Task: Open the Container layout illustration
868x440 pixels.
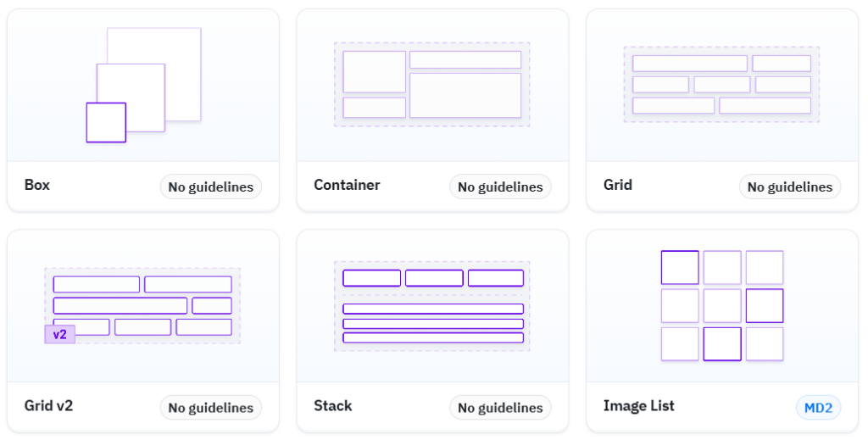Action: 432,86
